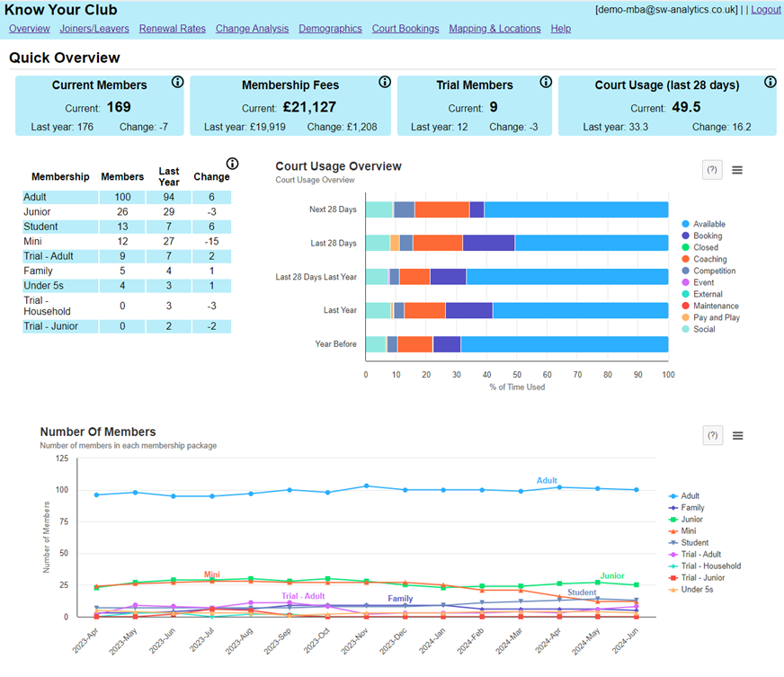
Task: Toggle Coaching series in court usage legend
Action: [x=705, y=259]
